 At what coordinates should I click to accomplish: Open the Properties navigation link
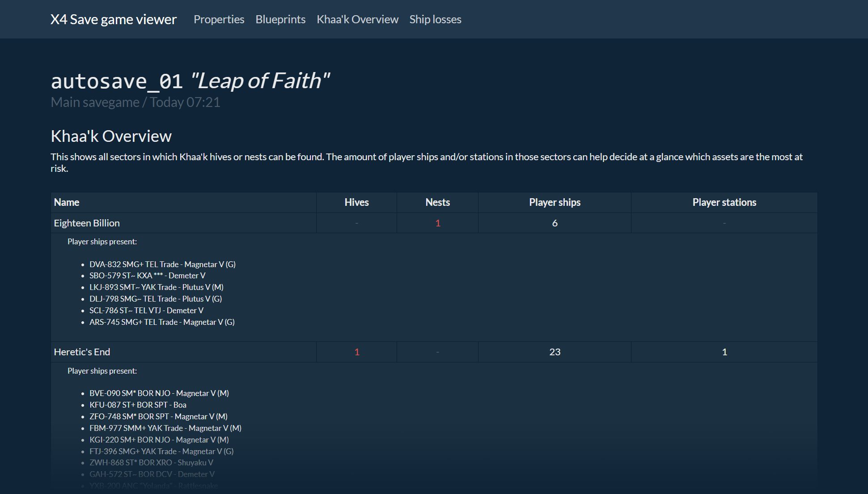click(x=219, y=19)
